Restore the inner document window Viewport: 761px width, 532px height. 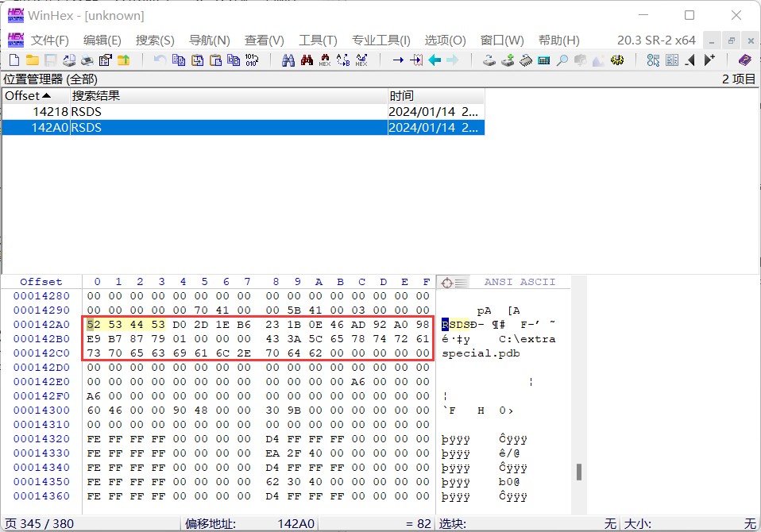[x=731, y=40]
